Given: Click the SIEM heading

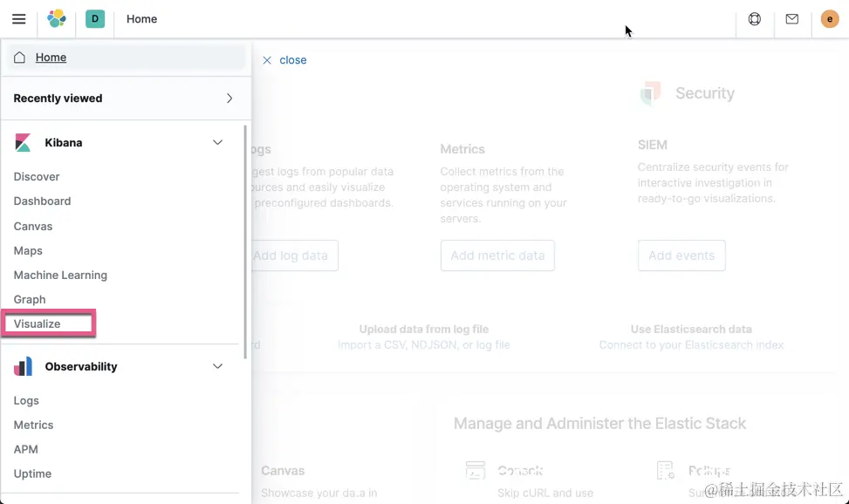Looking at the screenshot, I should (653, 145).
